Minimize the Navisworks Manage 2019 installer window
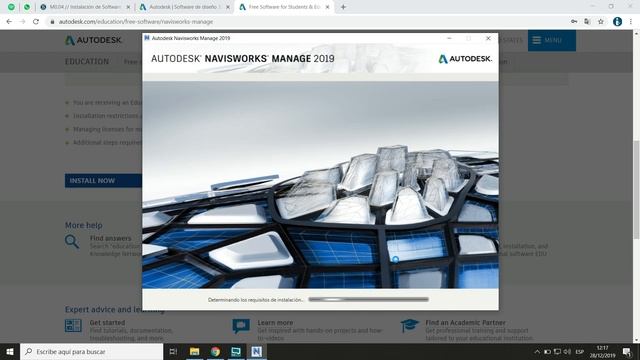640x360 pixels. pyautogui.click(x=449, y=38)
